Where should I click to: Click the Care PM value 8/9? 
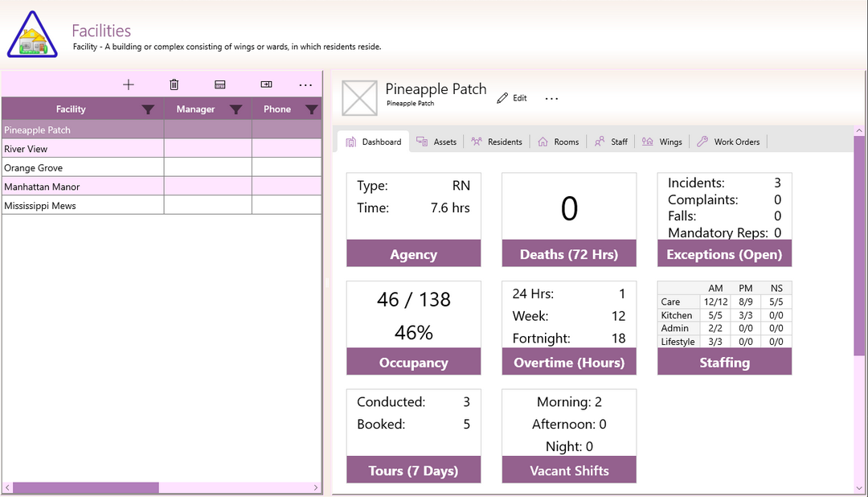(746, 302)
